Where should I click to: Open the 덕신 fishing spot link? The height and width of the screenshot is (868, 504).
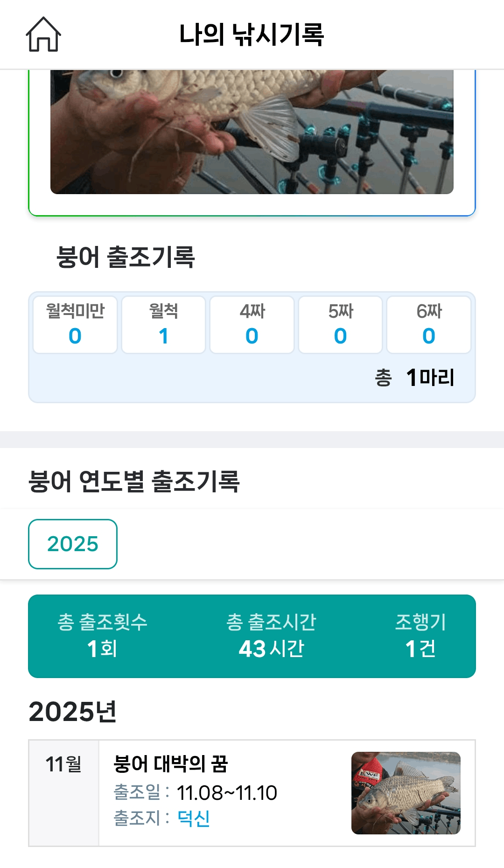tap(194, 818)
